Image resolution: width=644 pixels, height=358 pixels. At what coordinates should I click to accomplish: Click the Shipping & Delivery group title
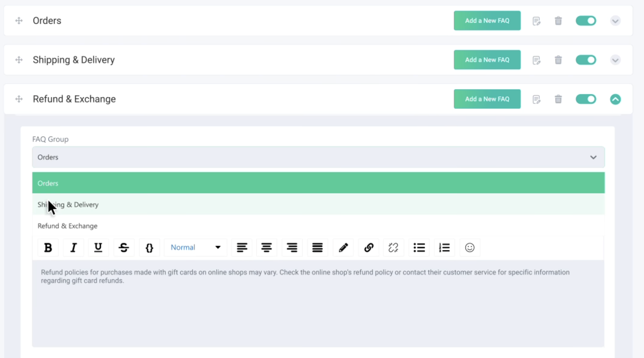[74, 60]
